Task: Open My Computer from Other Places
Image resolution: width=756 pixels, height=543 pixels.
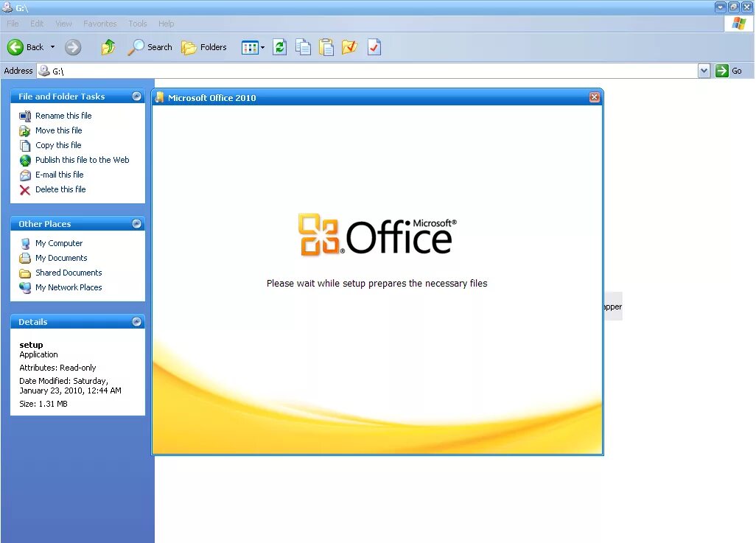Action: point(59,244)
